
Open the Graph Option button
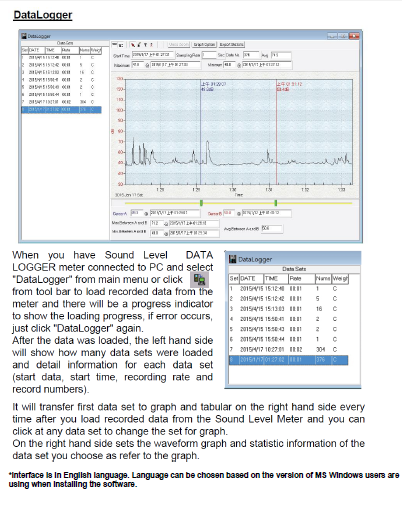coord(204,45)
